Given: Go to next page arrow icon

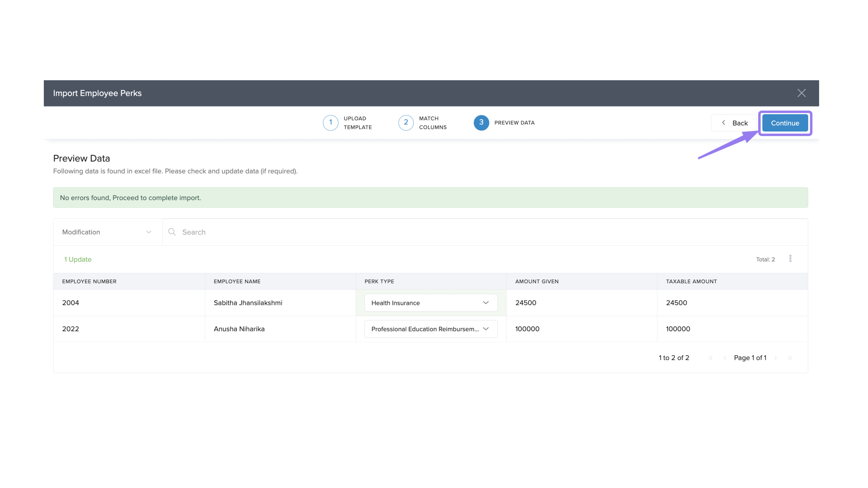Looking at the screenshot, I should click(x=776, y=358).
